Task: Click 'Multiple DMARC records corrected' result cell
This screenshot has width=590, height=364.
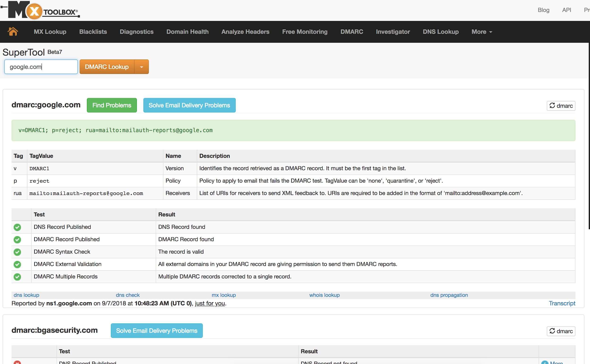Action: 365,277
